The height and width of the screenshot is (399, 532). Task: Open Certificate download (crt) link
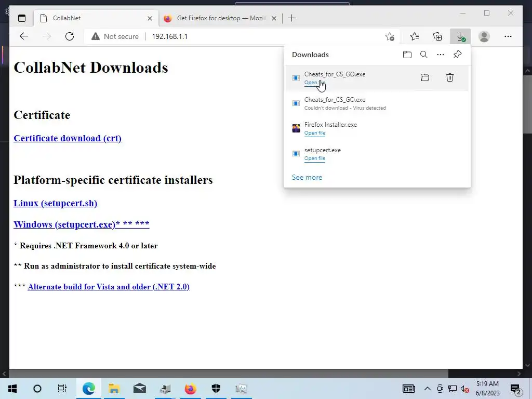pyautogui.click(x=68, y=138)
